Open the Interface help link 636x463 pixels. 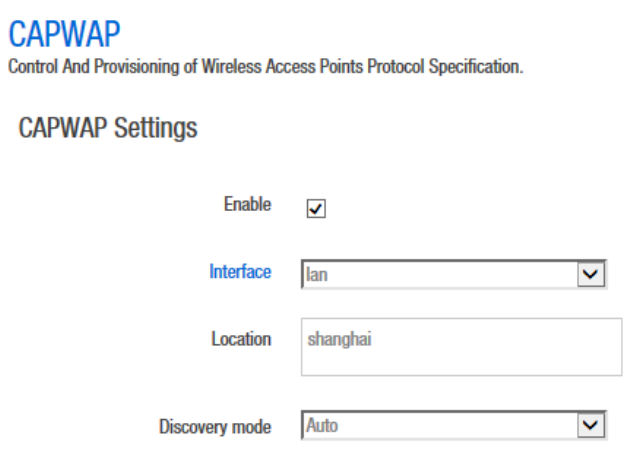[240, 271]
